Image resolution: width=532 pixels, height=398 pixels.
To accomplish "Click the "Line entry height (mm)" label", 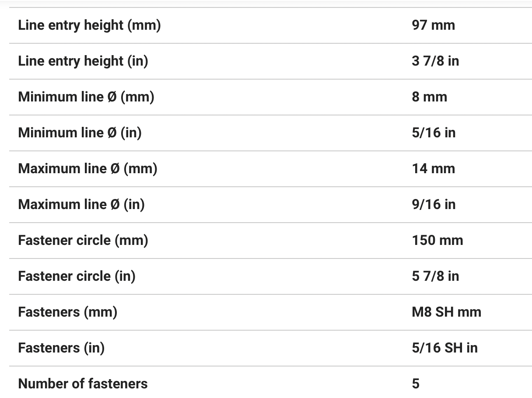I will click(x=89, y=25).
